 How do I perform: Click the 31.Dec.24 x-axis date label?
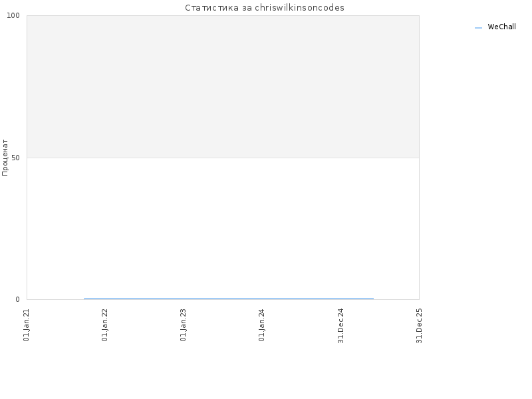340,326
